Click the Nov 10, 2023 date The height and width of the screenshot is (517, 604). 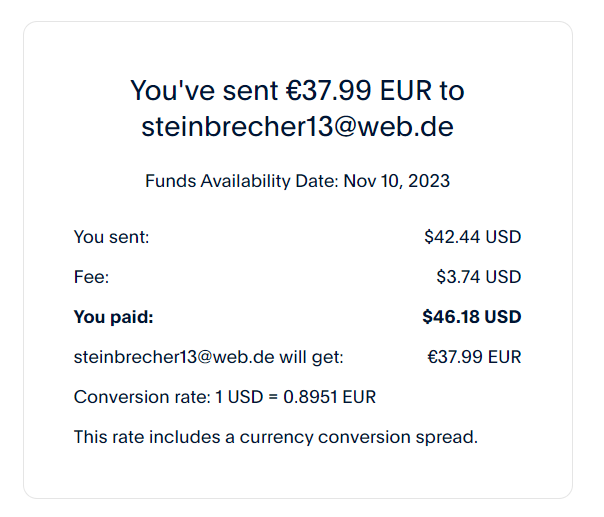click(x=397, y=181)
